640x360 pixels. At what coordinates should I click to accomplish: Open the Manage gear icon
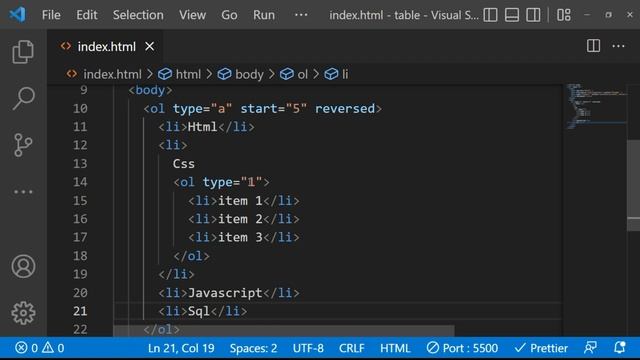pos(23,313)
